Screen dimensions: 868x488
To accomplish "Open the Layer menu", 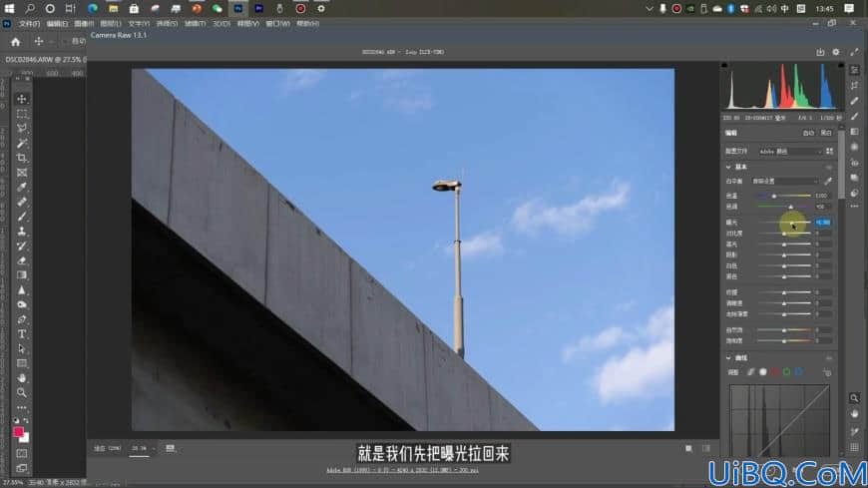I will (x=111, y=24).
